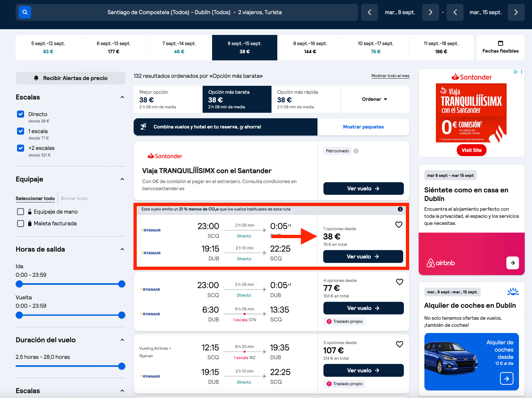
Task: Check Equipaje de mano option
Action: [x=21, y=212]
